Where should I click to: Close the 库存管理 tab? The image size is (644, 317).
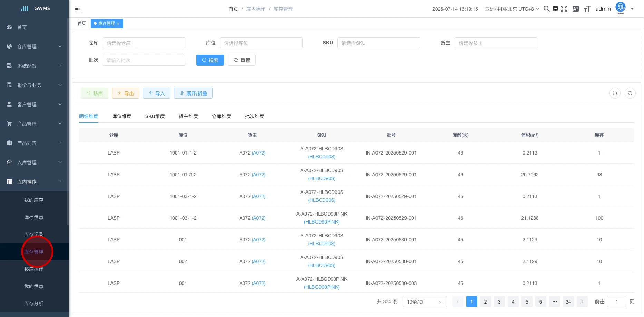pos(118,24)
